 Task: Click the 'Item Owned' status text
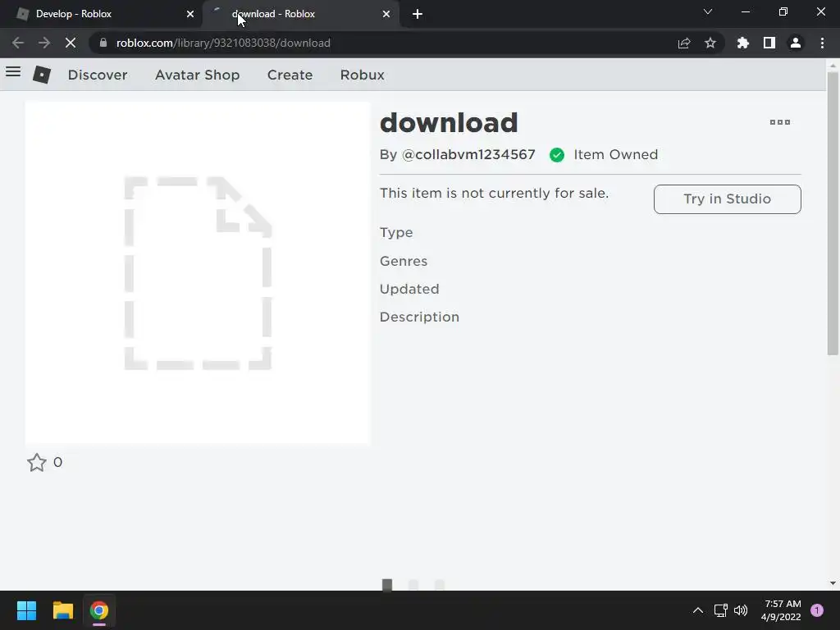615,155
